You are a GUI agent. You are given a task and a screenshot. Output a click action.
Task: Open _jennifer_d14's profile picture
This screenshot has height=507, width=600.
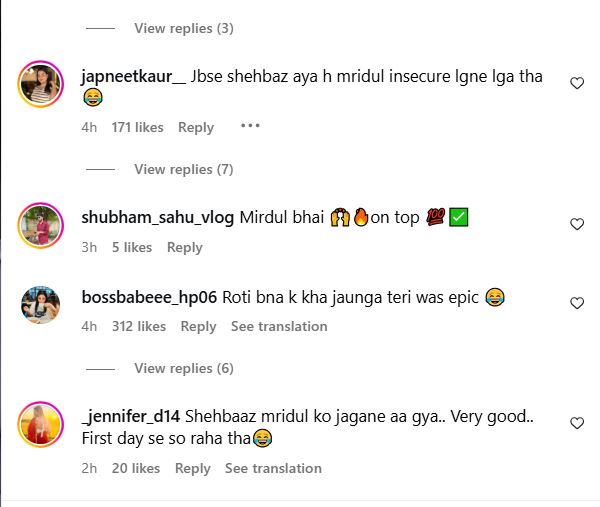[41, 424]
